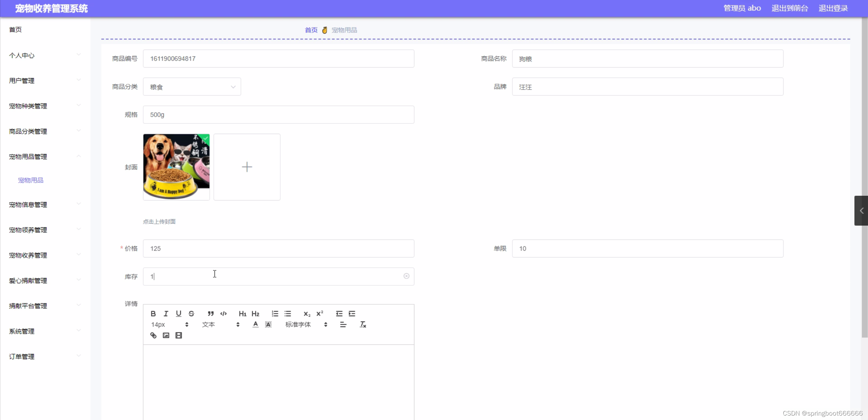Toggle underline formatting

[178, 313]
